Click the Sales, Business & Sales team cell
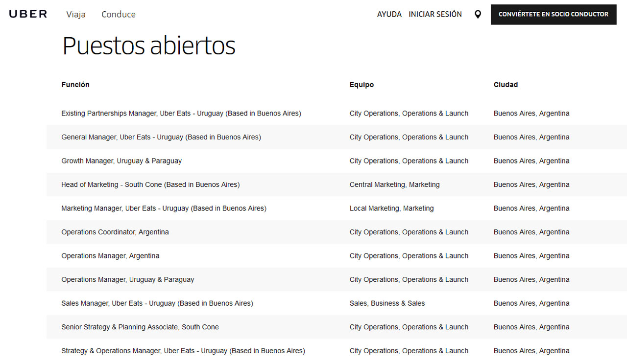The width and height of the screenshot is (627, 364). tap(387, 303)
